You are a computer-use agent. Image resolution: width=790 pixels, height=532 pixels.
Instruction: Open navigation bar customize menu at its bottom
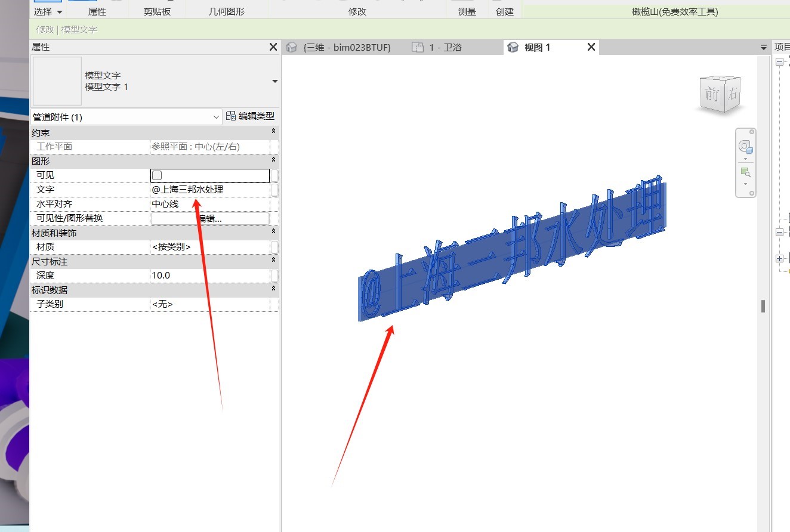click(x=752, y=193)
